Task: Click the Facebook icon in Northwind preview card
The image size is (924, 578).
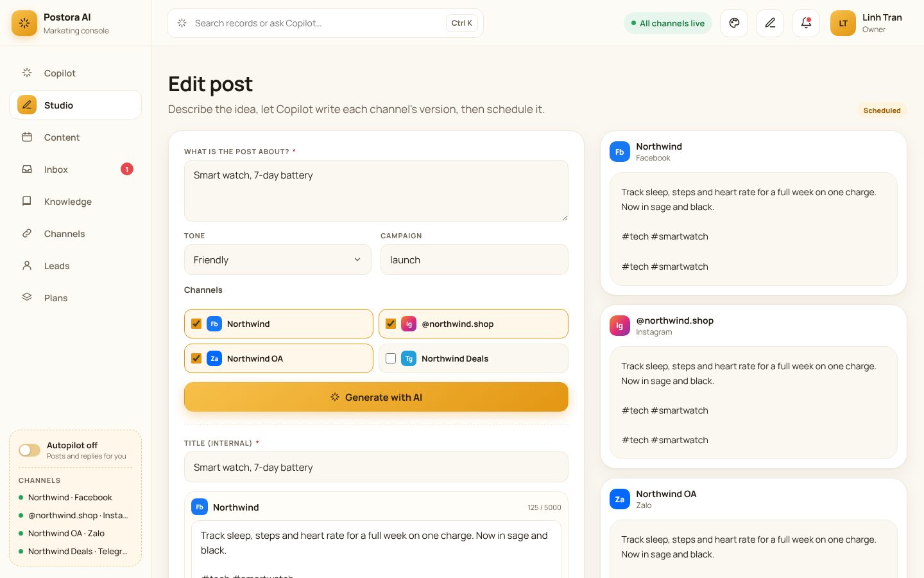Action: pos(620,152)
